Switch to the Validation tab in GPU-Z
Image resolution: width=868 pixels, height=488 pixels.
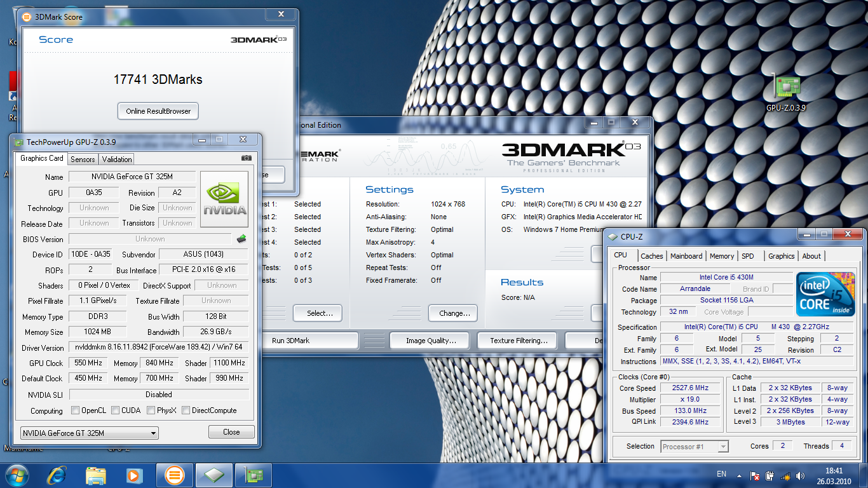[x=117, y=159]
